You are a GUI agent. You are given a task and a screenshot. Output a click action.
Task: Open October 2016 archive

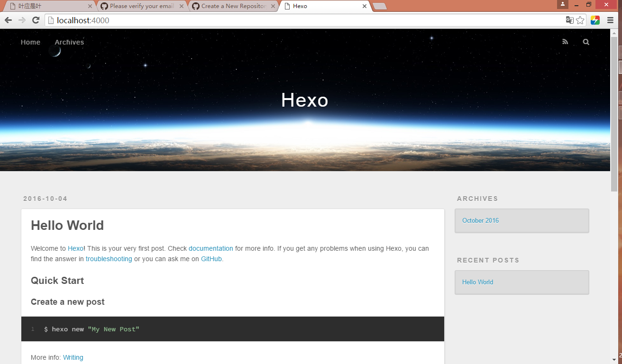(481, 220)
